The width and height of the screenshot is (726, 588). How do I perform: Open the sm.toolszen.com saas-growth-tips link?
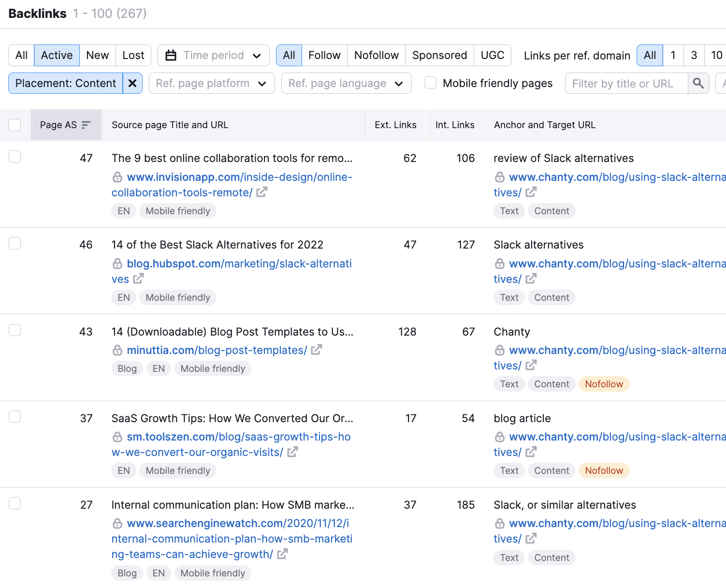231,444
